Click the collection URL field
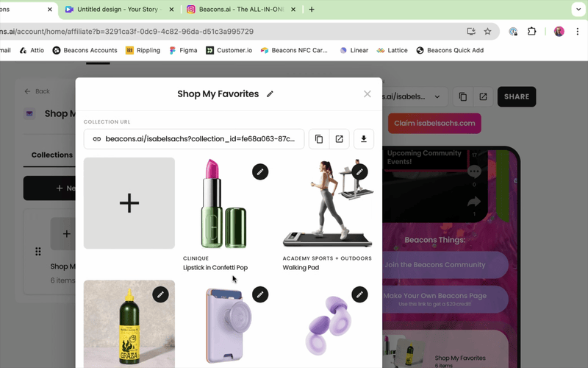 (194, 139)
